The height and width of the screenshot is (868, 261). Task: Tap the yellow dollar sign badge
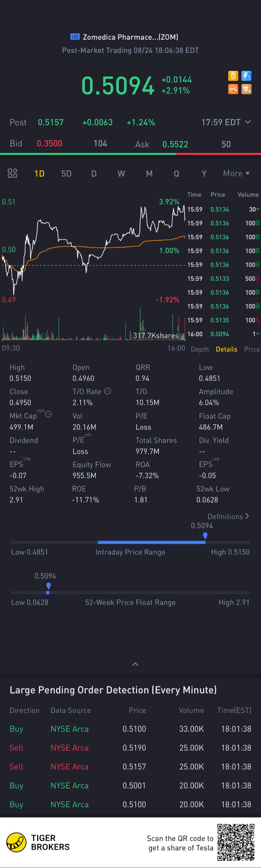(233, 76)
